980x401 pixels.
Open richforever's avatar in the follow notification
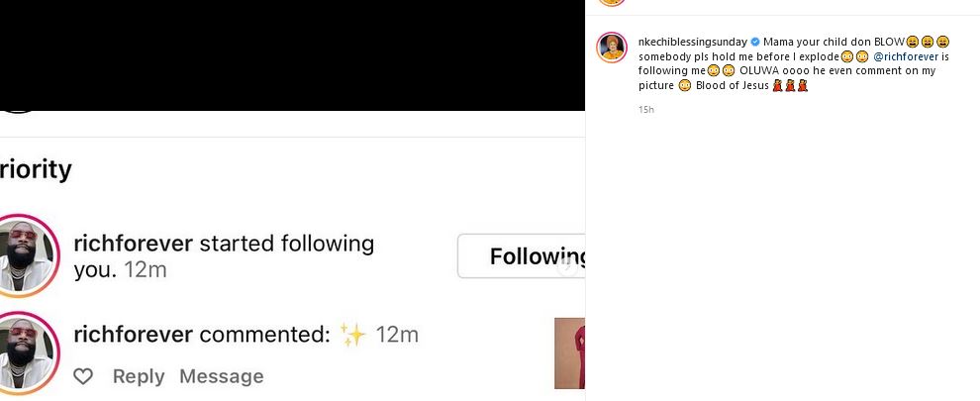(28, 254)
